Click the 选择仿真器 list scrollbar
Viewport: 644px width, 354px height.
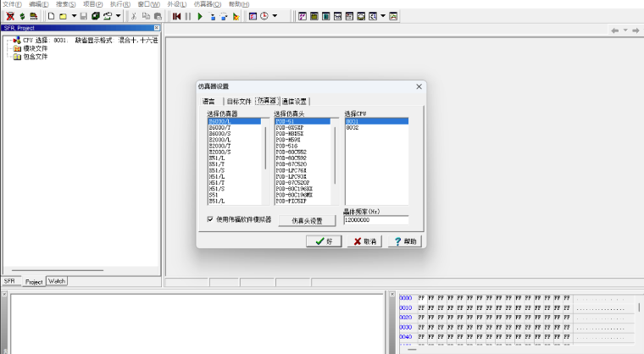pos(265,148)
